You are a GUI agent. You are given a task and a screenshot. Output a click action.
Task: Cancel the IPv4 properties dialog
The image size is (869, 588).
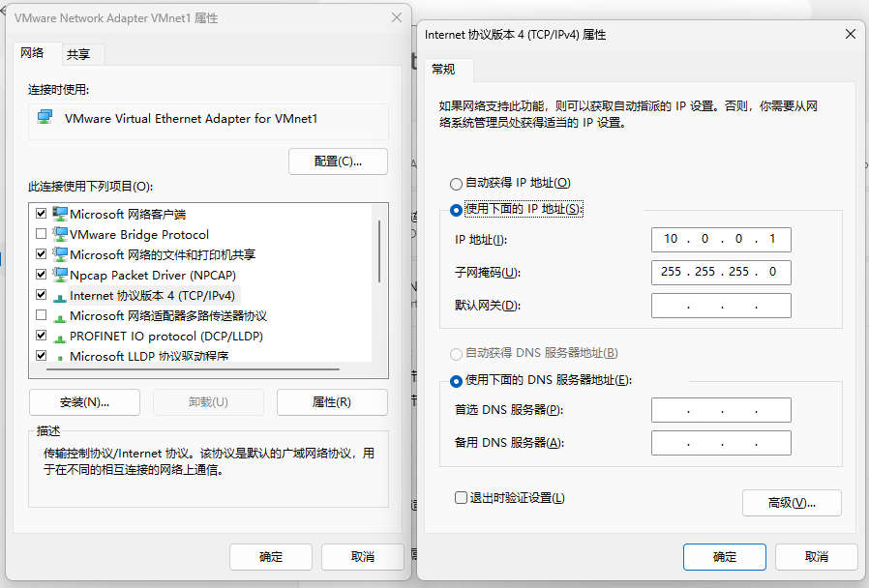coord(817,557)
